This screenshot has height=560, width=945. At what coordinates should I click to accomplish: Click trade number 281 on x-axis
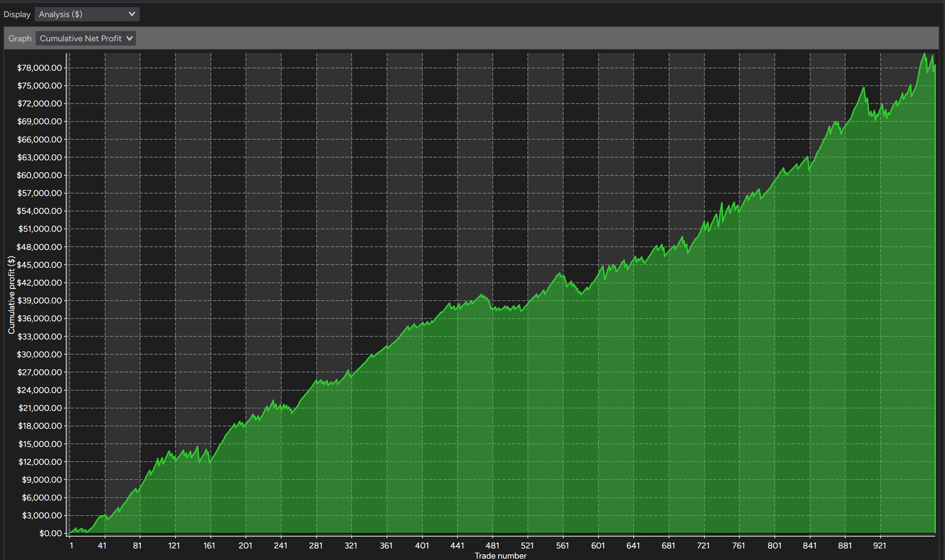316,545
